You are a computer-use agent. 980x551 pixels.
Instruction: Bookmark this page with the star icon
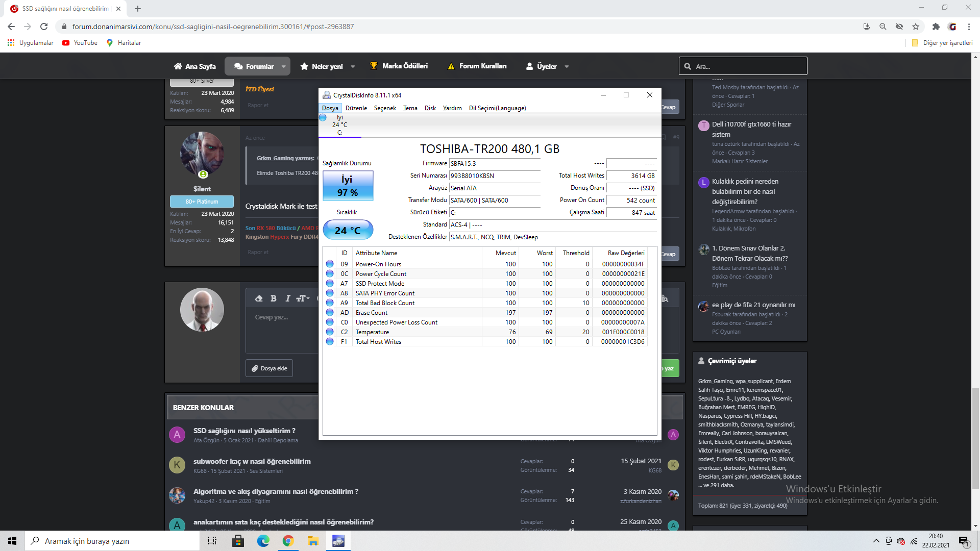pos(916,27)
